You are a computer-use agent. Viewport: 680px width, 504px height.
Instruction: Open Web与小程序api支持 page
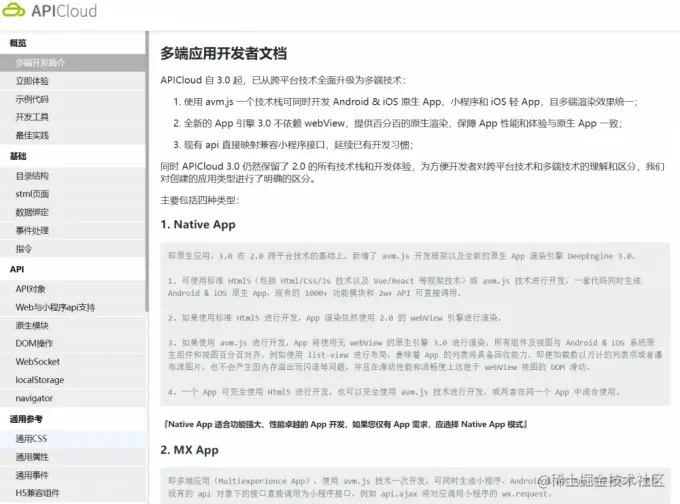pyautogui.click(x=72, y=307)
